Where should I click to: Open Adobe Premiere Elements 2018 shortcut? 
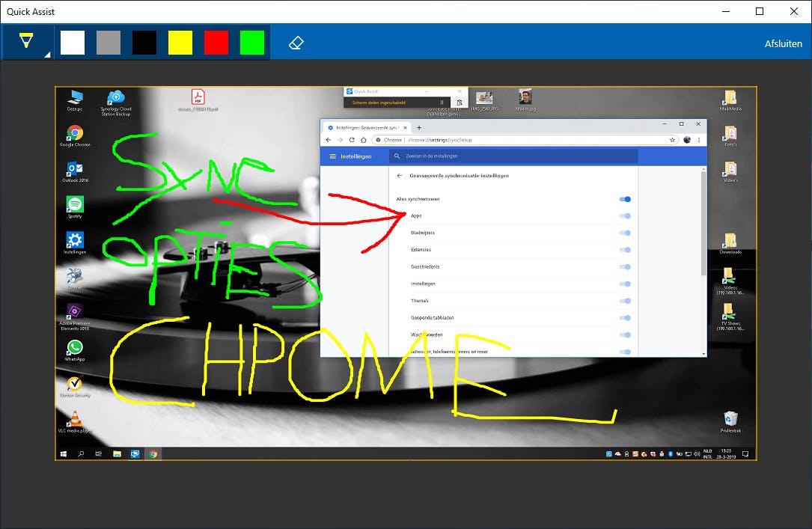[x=75, y=317]
